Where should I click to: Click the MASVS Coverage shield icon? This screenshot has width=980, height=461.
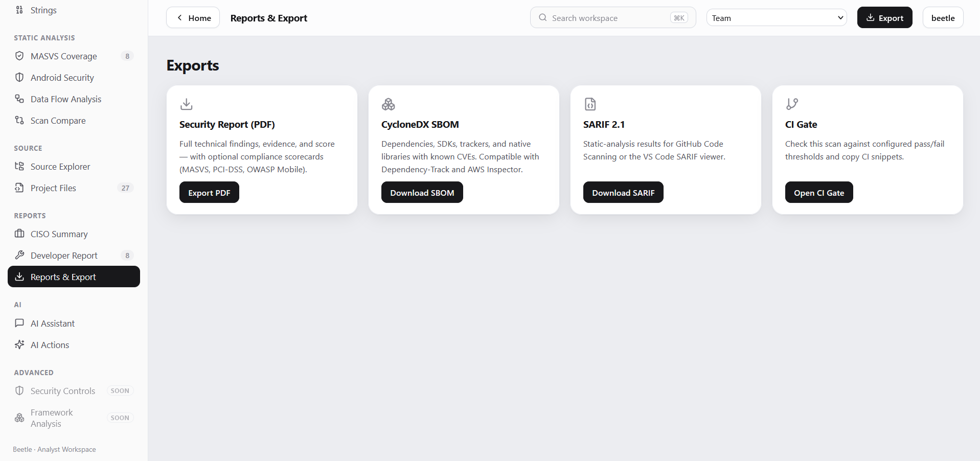point(19,56)
